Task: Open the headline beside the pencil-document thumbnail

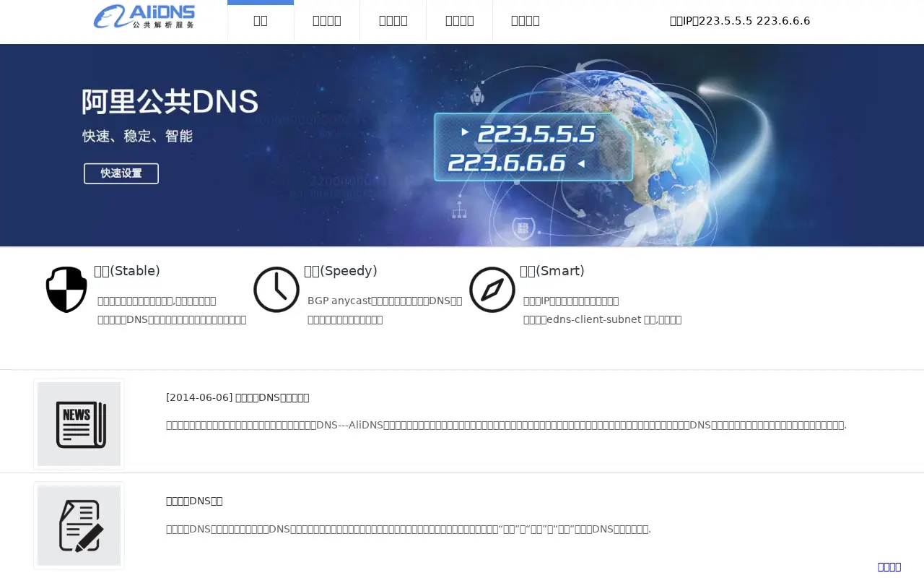Action: pos(194,501)
